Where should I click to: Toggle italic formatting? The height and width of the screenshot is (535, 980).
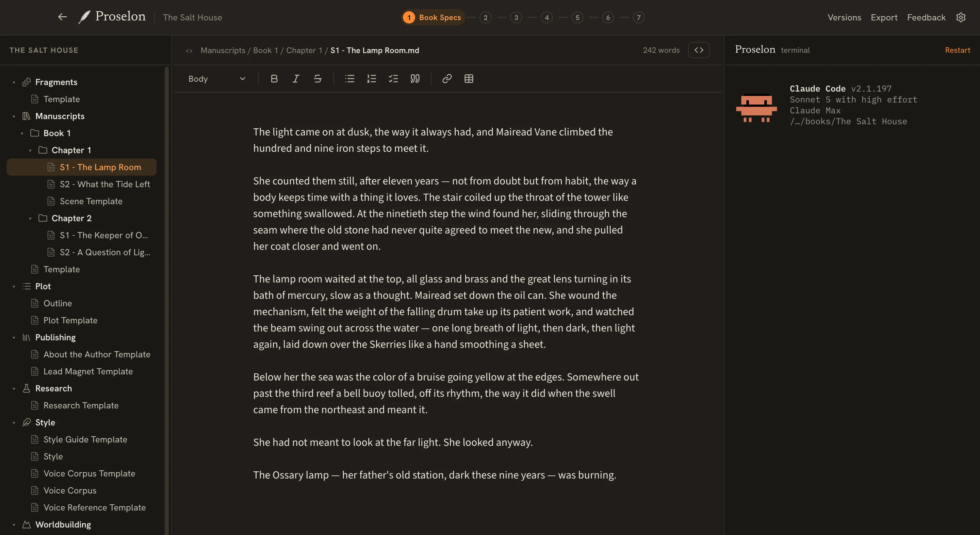point(296,79)
